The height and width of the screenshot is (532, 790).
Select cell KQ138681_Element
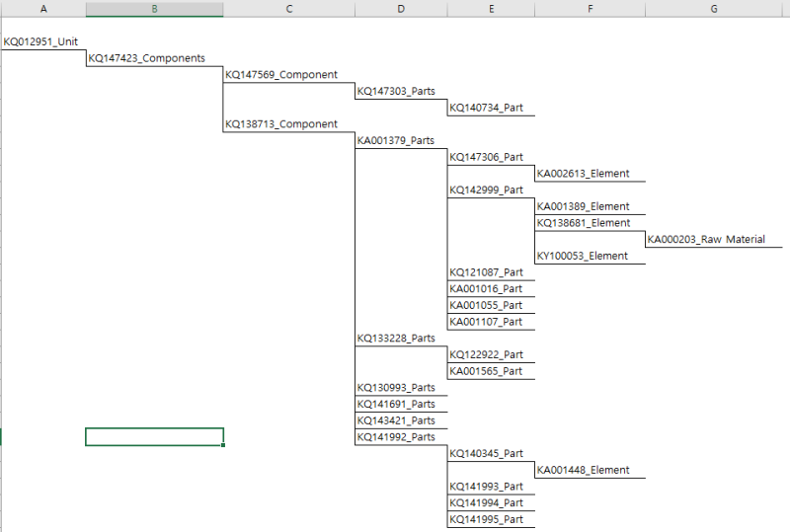590,223
